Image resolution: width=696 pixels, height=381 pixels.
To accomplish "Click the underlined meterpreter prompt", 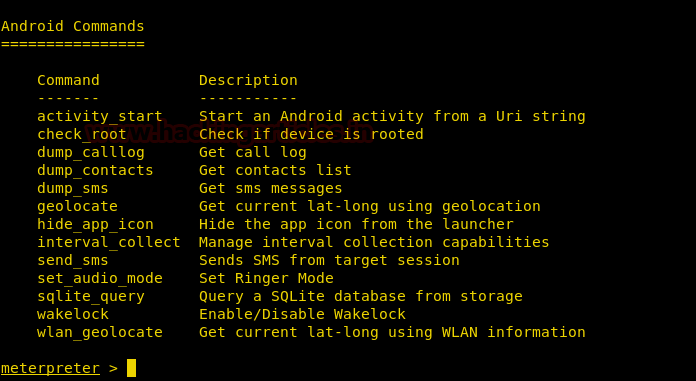I will 50,369.
